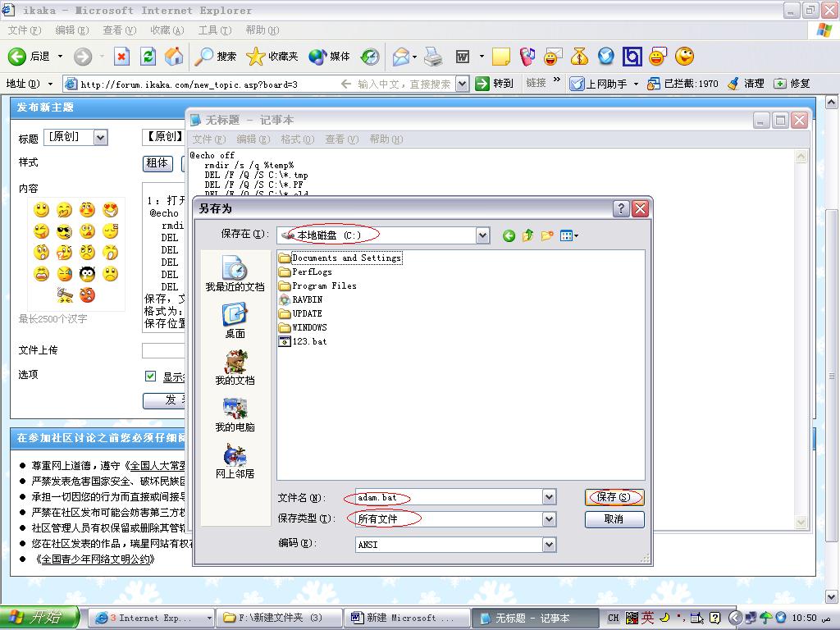Viewport: 840px width, 630px height.
Task: Click the 转到 Go button
Action: (495, 84)
